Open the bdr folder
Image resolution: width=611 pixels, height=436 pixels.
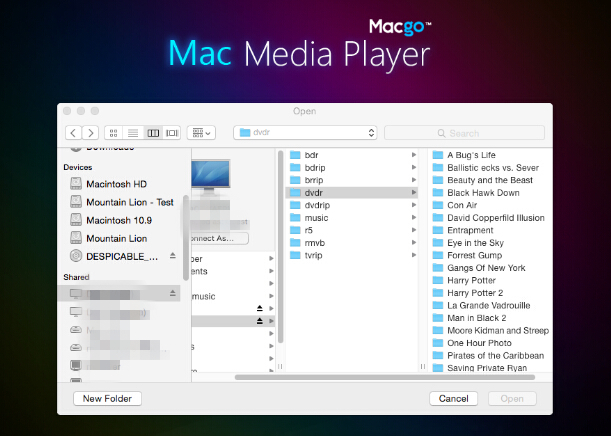[351, 155]
